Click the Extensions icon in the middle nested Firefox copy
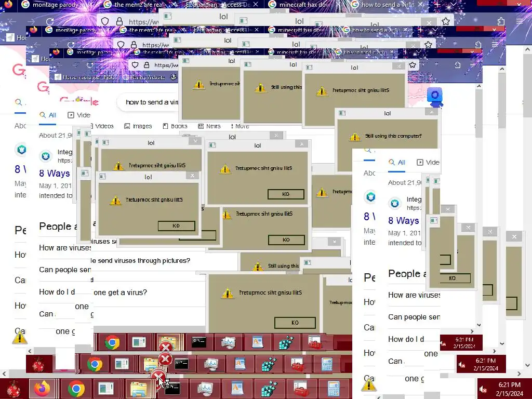532x399 pixels. pos(478,45)
